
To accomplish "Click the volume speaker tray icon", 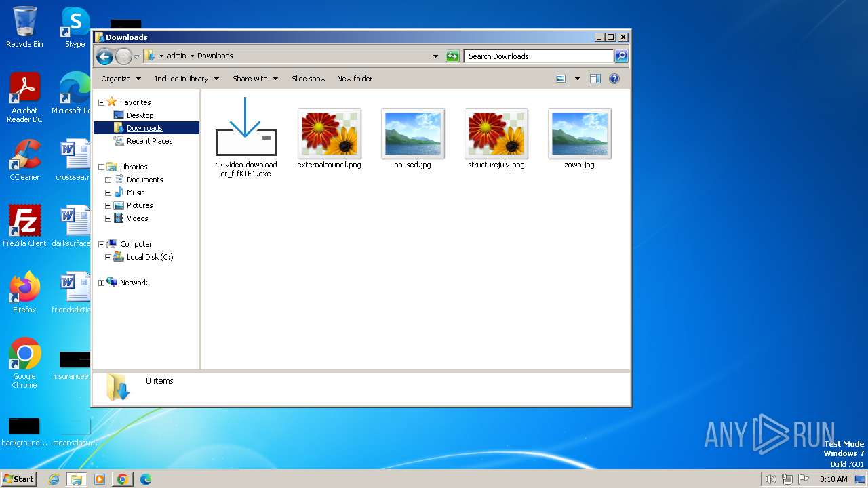I will (770, 479).
